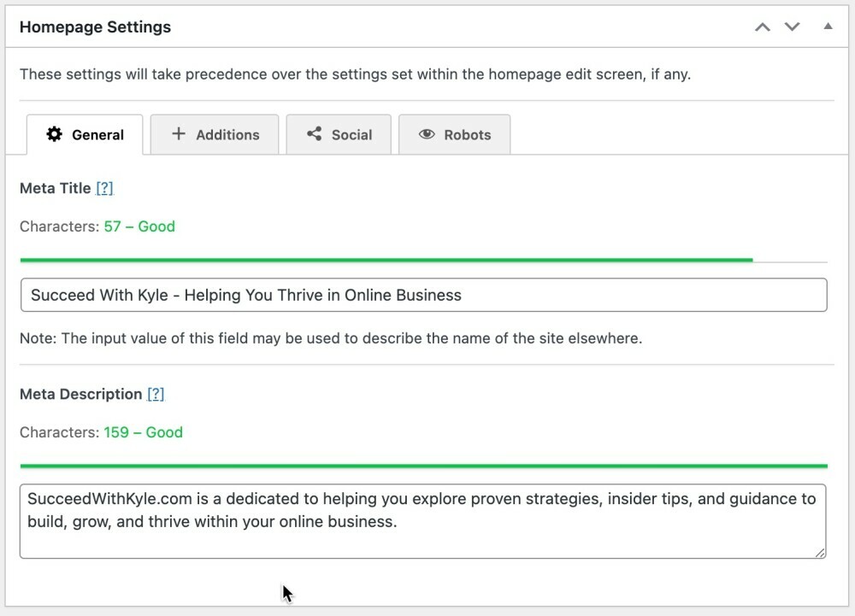
Task: Switch to the Social tab
Action: 339,134
